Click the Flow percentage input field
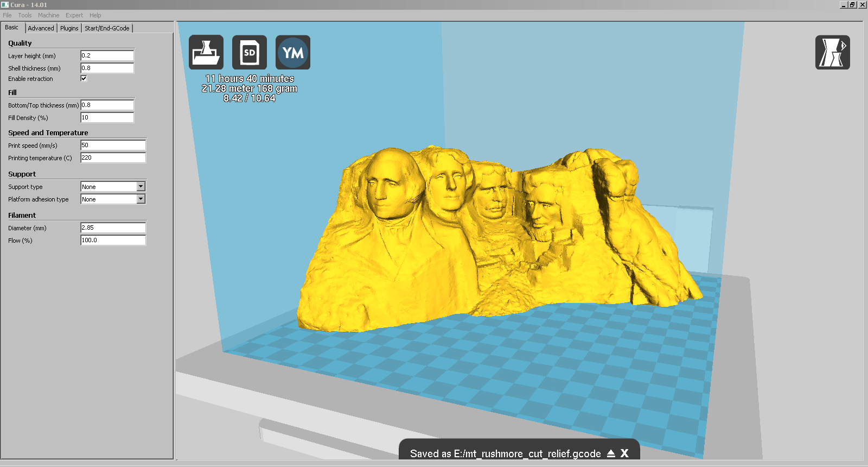The image size is (868, 467). pyautogui.click(x=113, y=240)
